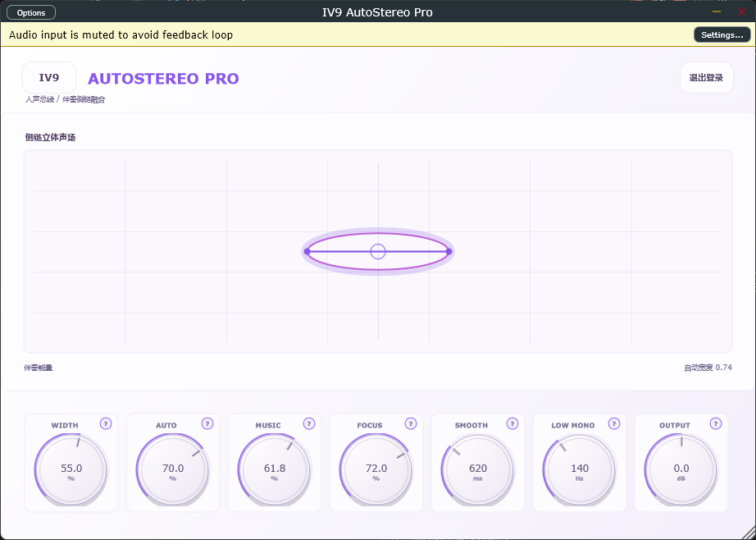Minimize the IV9 AutoStereo Pro window
Screen dimensions: 756x540
pos(717,11)
